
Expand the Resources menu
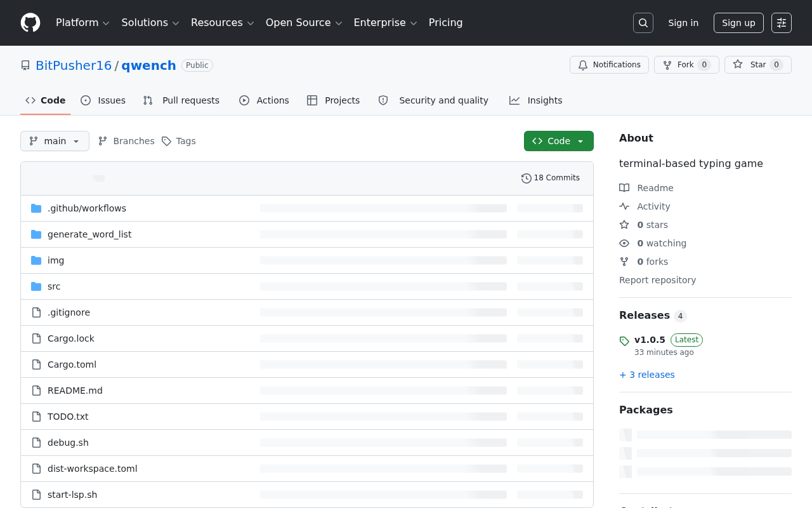point(223,23)
